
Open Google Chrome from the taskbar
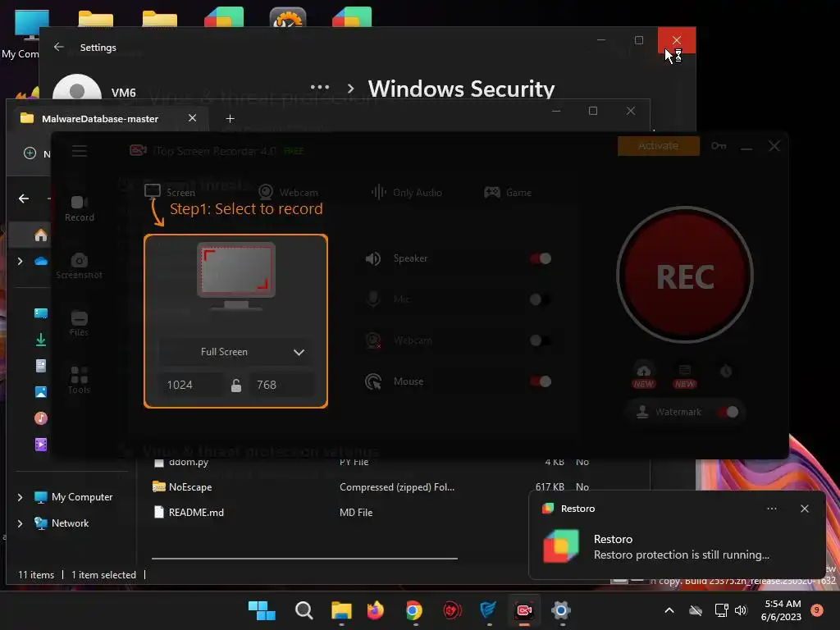point(413,610)
